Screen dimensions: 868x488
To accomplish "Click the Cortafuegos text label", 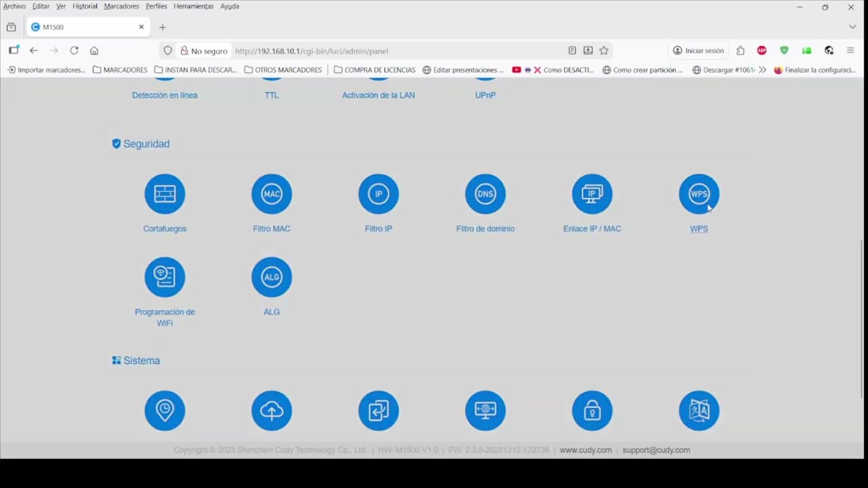I will click(165, 229).
